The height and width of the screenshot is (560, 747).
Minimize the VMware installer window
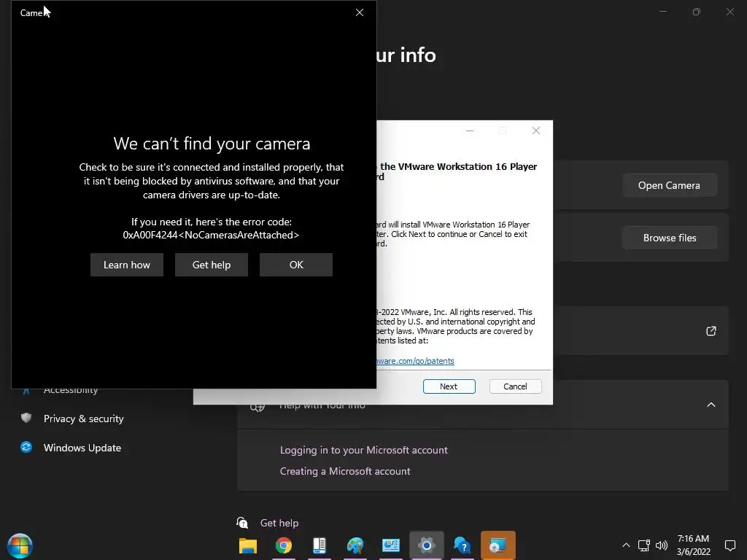pyautogui.click(x=469, y=131)
